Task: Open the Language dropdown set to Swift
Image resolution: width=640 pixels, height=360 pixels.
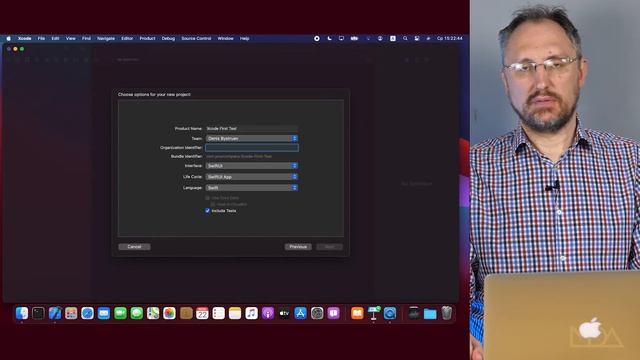Action: [x=251, y=188]
